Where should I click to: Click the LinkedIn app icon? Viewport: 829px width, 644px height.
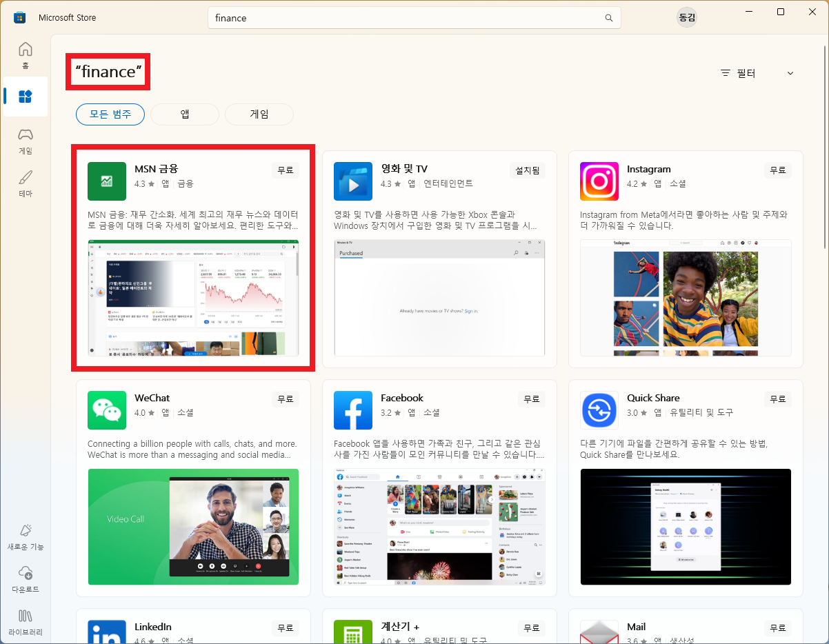pyautogui.click(x=107, y=632)
